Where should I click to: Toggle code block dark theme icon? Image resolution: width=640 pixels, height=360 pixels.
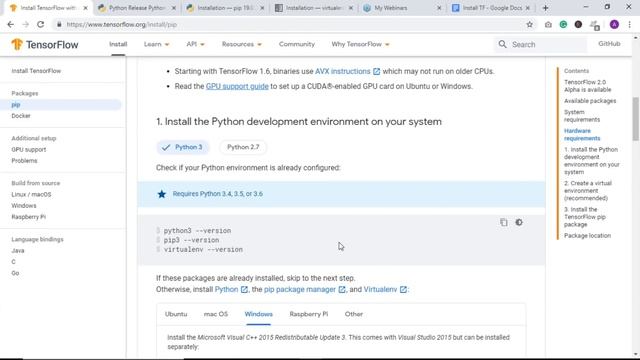tap(519, 222)
